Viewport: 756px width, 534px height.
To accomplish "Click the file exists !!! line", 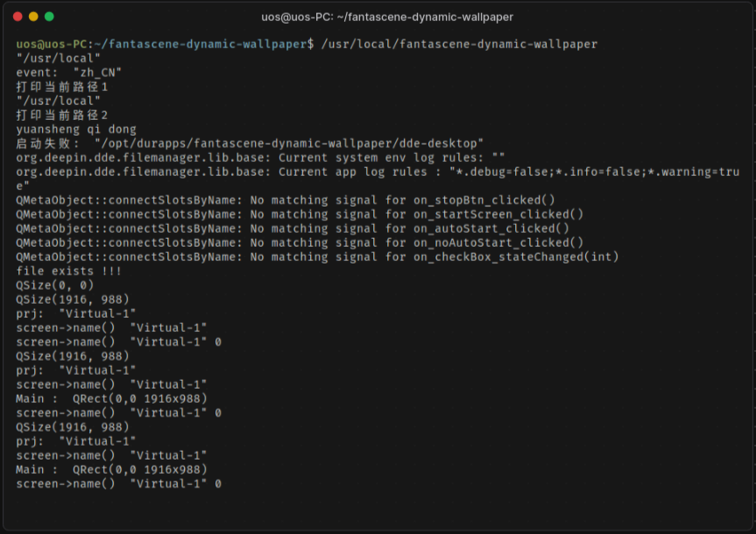I will [69, 271].
